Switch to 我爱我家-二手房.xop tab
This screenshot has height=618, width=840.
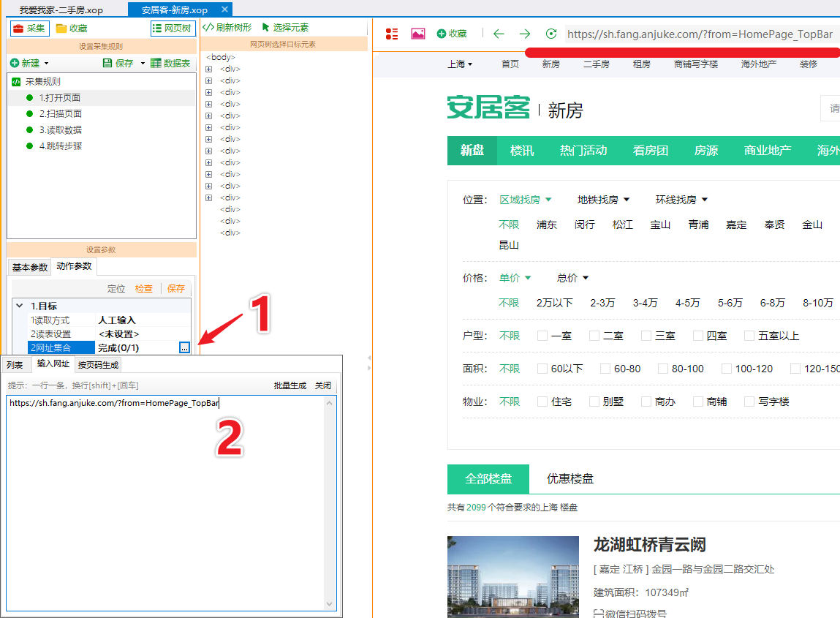point(61,10)
